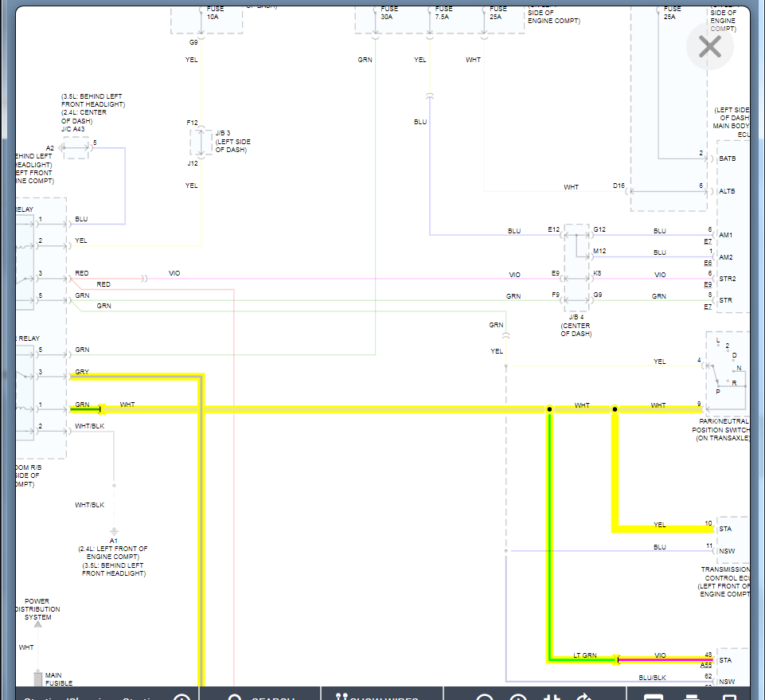This screenshot has width=765, height=700.
Task: Select connector label M12
Action: pyautogui.click(x=599, y=251)
